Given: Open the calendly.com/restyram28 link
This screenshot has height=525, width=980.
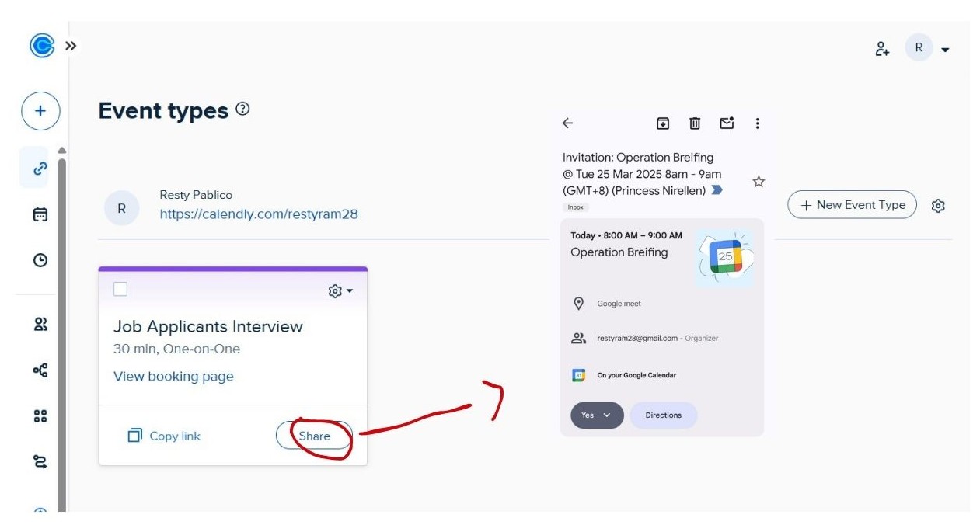Looking at the screenshot, I should point(259,214).
